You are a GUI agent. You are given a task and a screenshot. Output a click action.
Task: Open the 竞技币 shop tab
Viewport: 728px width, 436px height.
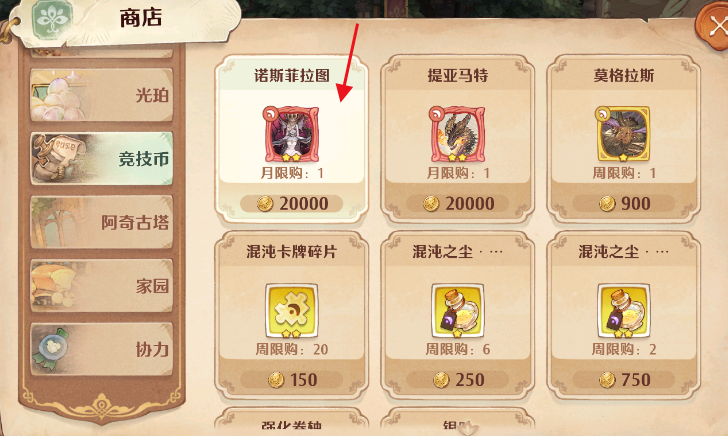coord(102,159)
